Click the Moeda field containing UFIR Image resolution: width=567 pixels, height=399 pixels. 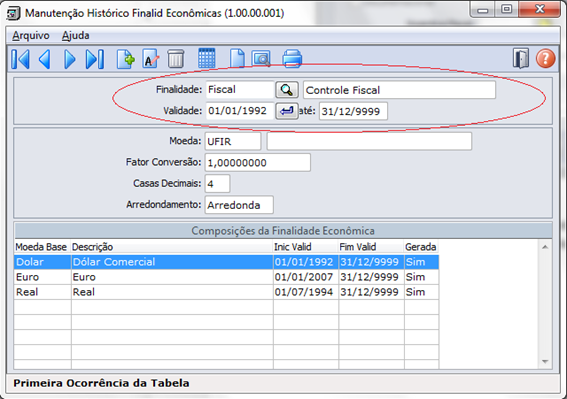[233, 141]
